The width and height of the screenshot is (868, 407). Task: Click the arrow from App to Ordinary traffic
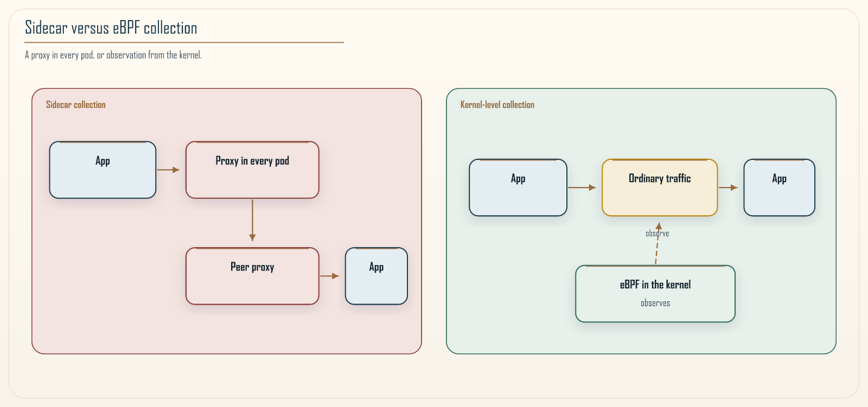coord(582,188)
